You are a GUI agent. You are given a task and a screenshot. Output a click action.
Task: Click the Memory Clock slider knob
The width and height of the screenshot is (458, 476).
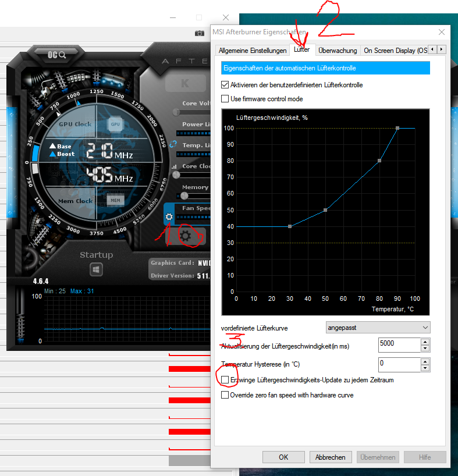click(184, 196)
